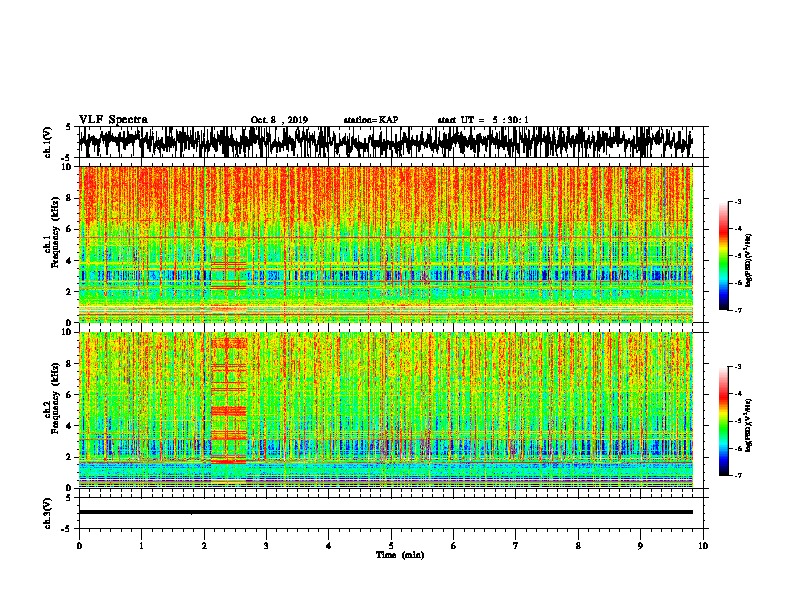Screen dimensions: 792x612
Task: Click the ch.1 Frequency (kHz) axis label
Action: (52, 232)
